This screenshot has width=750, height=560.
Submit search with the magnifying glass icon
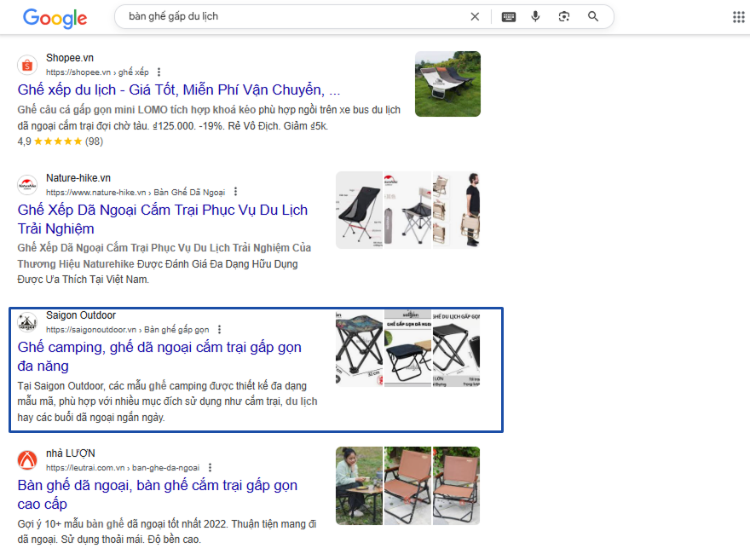click(593, 17)
